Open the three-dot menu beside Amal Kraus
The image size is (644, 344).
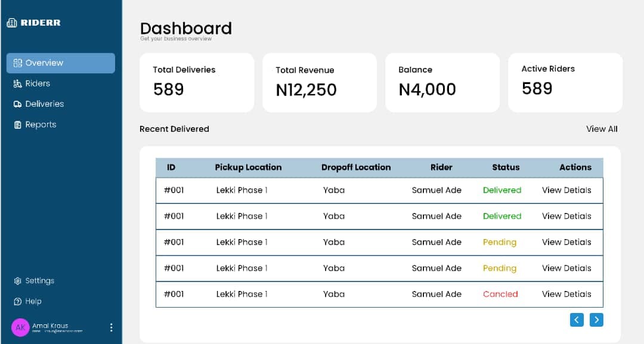(111, 327)
